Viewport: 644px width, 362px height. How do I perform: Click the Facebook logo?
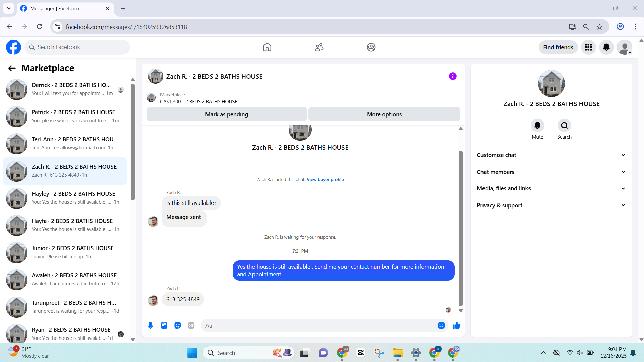[x=13, y=47]
